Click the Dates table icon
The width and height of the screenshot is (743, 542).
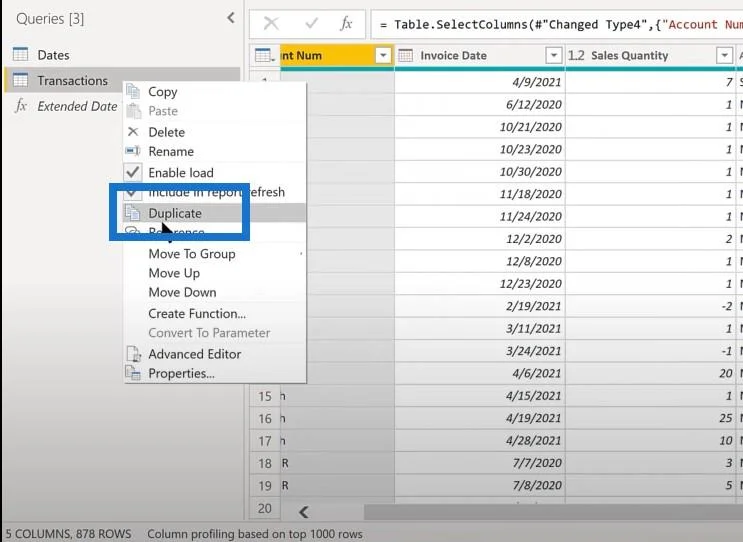[x=20, y=54]
